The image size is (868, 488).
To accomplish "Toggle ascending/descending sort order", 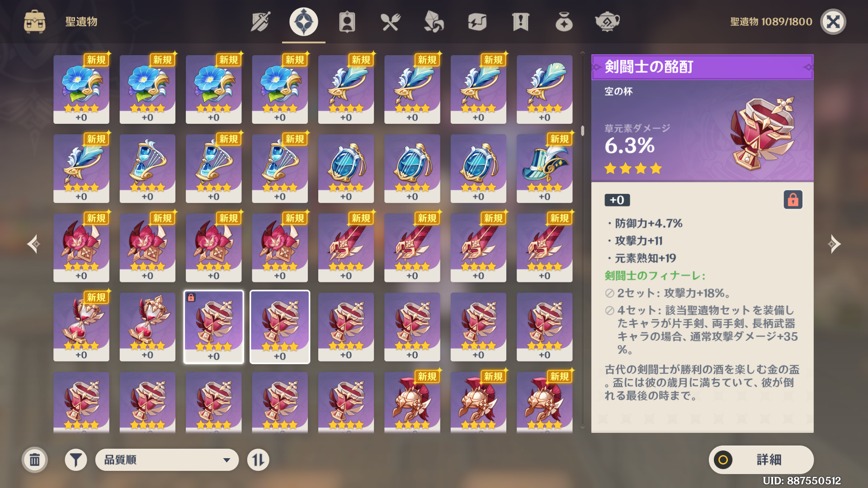I will [258, 460].
